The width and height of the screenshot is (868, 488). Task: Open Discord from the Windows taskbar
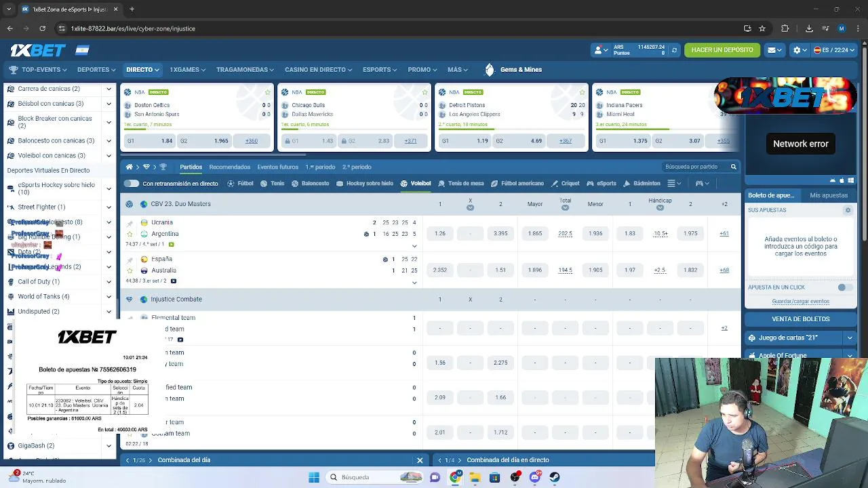click(535, 477)
